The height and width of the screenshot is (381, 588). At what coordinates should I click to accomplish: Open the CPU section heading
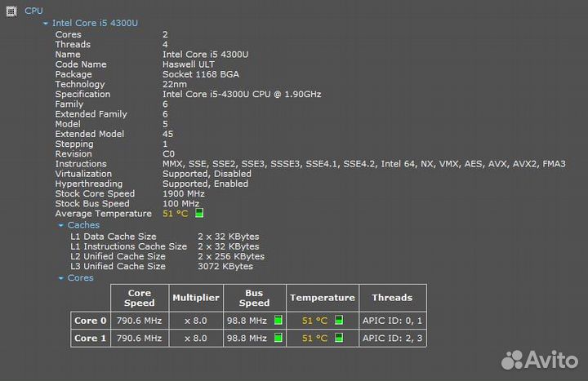[x=33, y=11]
